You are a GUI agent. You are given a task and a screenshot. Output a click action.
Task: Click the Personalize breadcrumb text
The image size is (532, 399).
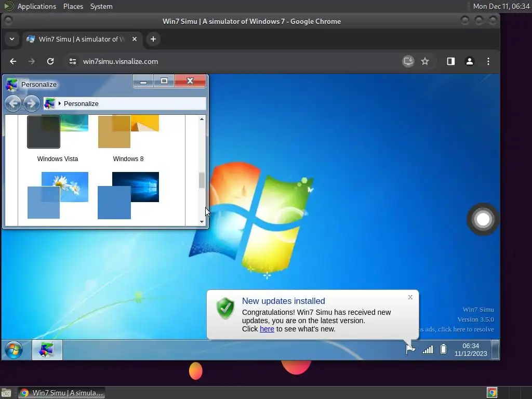click(81, 104)
